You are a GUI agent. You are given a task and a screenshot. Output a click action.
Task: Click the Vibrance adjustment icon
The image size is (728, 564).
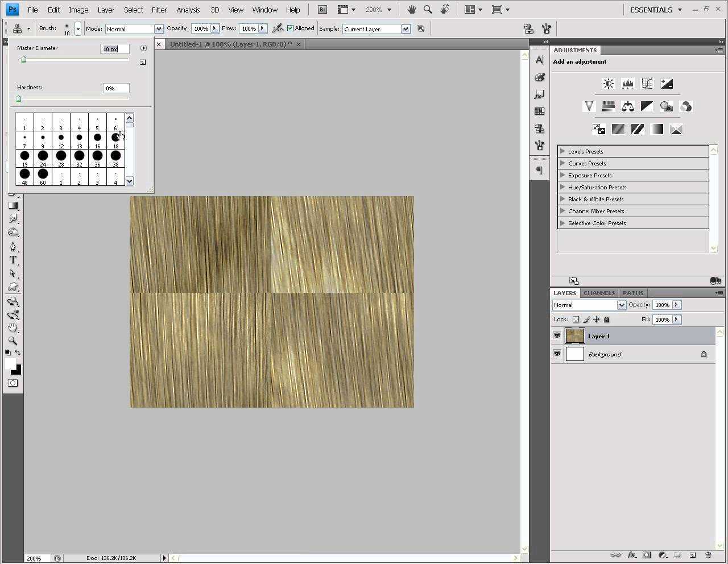589,106
